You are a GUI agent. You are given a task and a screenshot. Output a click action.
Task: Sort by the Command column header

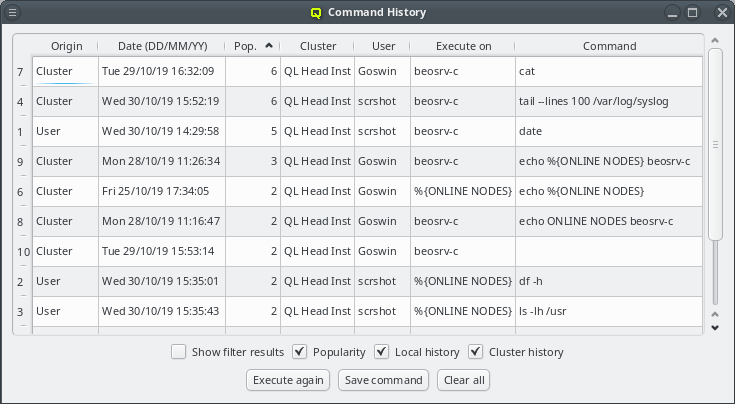pos(609,46)
